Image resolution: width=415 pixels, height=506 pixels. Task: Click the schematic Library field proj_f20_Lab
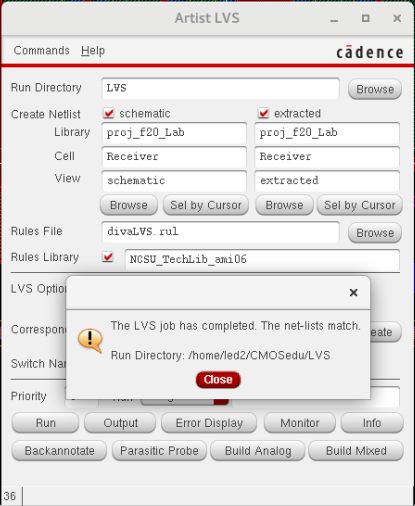tap(174, 133)
